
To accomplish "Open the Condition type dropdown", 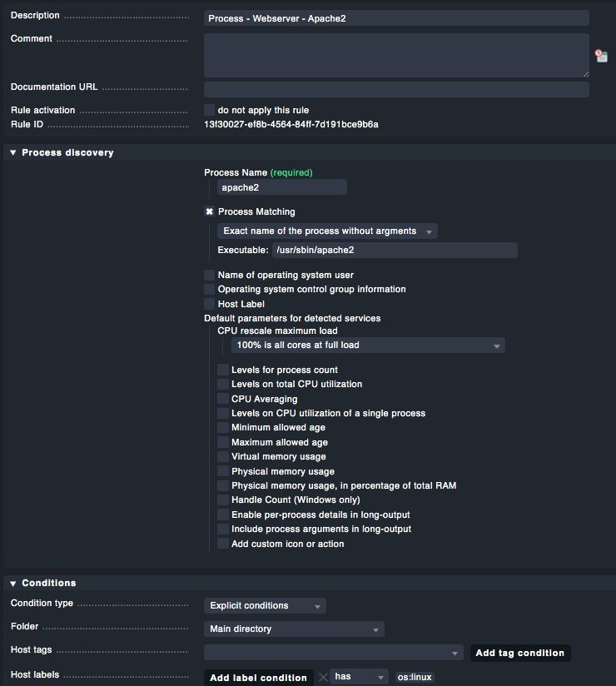I will (265, 605).
